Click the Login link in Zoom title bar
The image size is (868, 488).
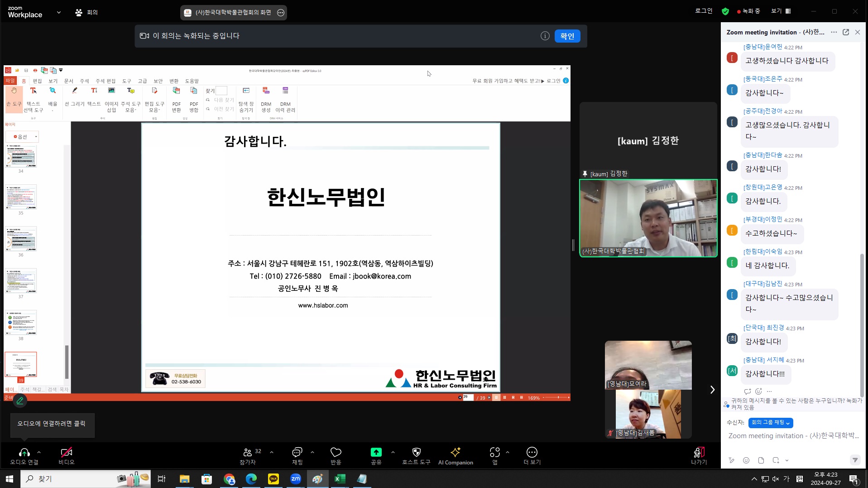(704, 11)
